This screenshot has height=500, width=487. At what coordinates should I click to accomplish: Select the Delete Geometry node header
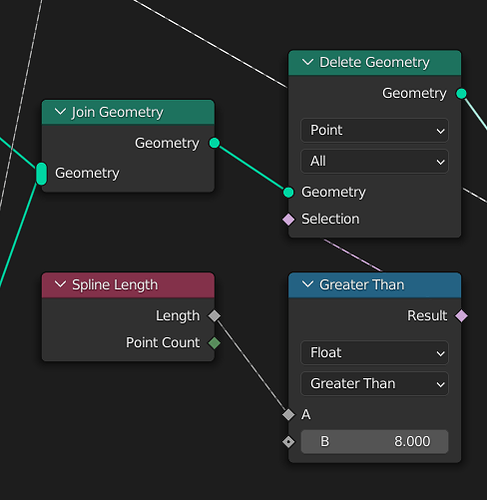coord(375,63)
